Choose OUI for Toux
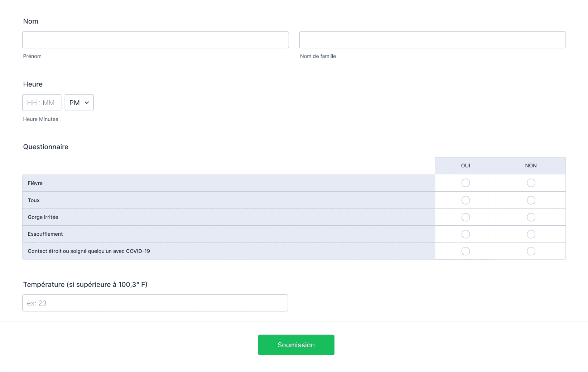Viewport: 588px width, 372px height. (466, 200)
